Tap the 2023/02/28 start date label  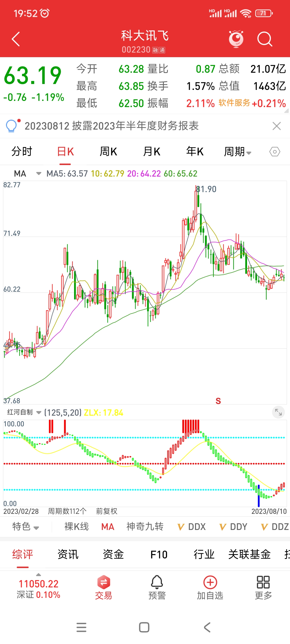pyautogui.click(x=21, y=511)
